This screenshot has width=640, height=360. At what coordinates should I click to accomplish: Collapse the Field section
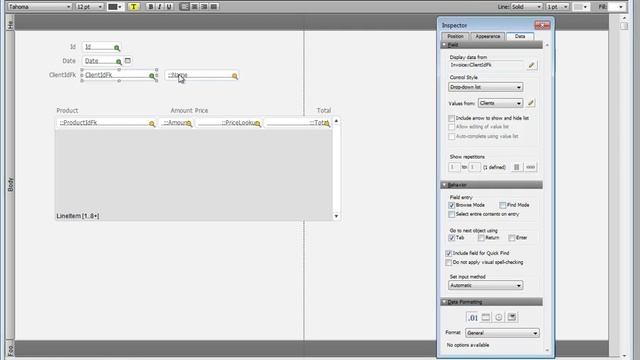pos(444,45)
